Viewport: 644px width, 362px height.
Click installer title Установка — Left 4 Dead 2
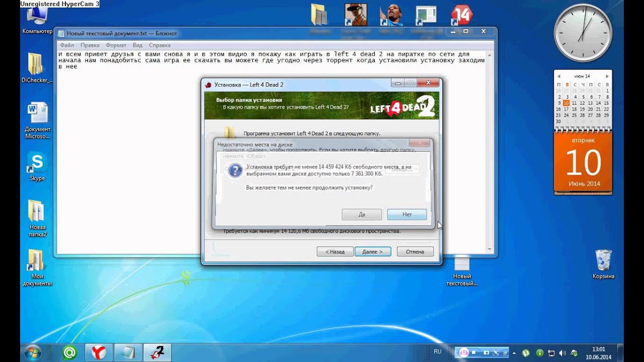click(x=249, y=84)
